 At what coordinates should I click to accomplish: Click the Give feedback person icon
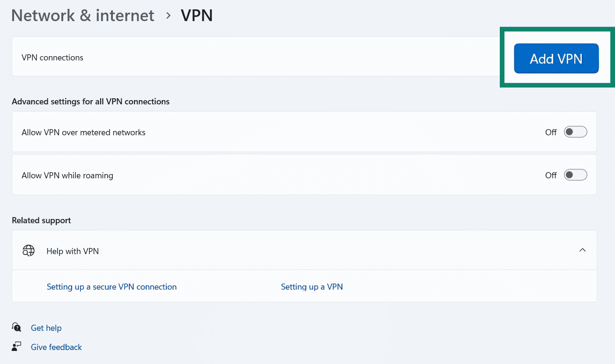click(16, 346)
